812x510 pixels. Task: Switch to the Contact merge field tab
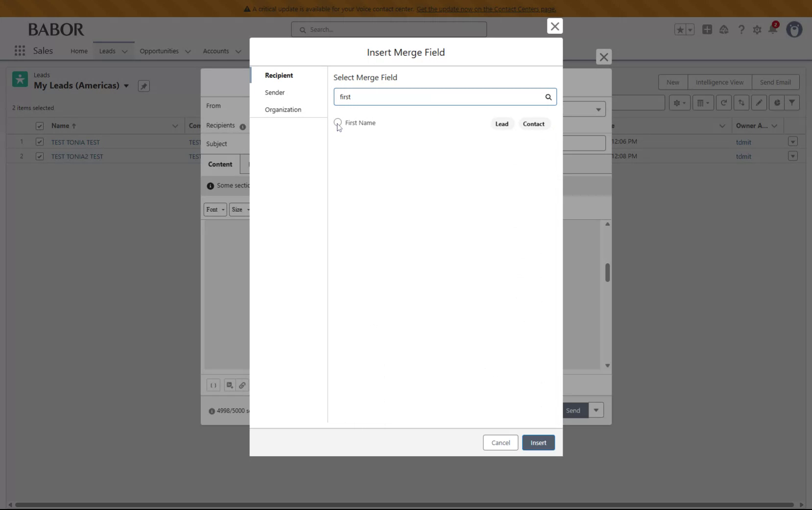(x=534, y=124)
